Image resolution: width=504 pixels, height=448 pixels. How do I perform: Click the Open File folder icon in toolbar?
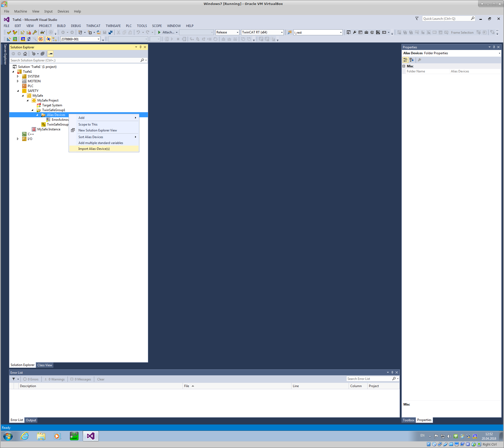pos(99,32)
